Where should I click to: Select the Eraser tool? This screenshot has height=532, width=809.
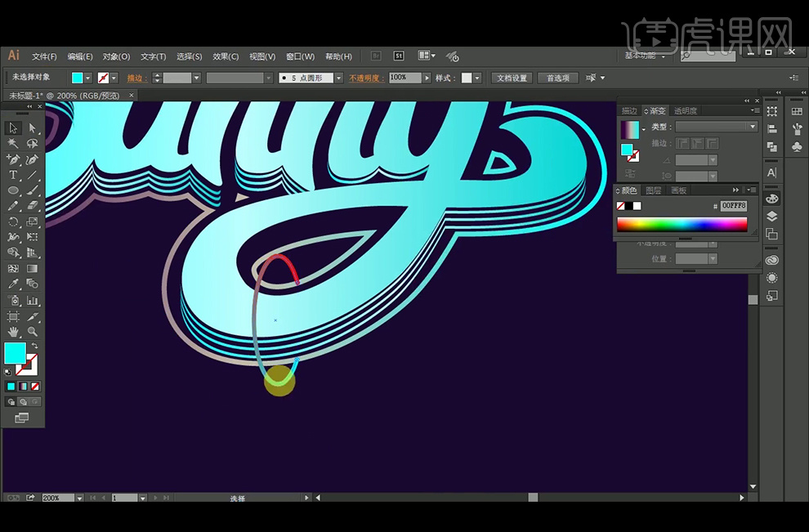click(x=32, y=206)
